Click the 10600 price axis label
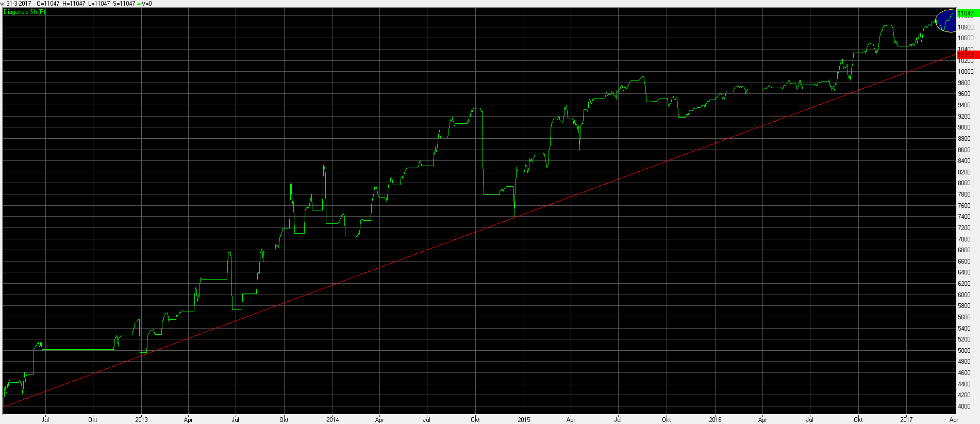980x424 pixels. click(966, 38)
